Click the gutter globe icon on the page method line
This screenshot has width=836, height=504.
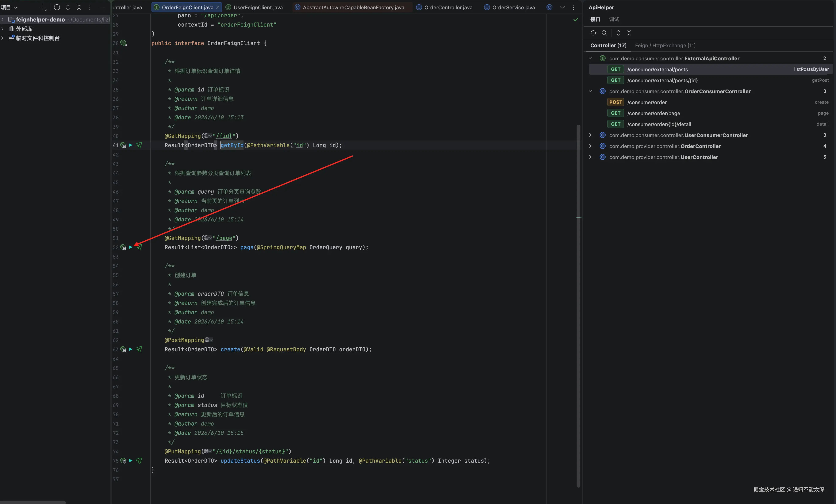[123, 247]
